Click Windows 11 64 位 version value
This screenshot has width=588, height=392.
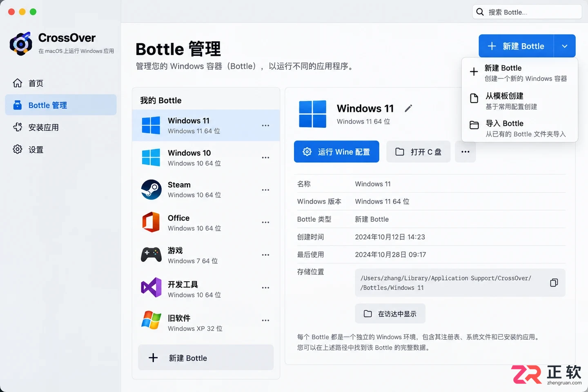click(382, 202)
